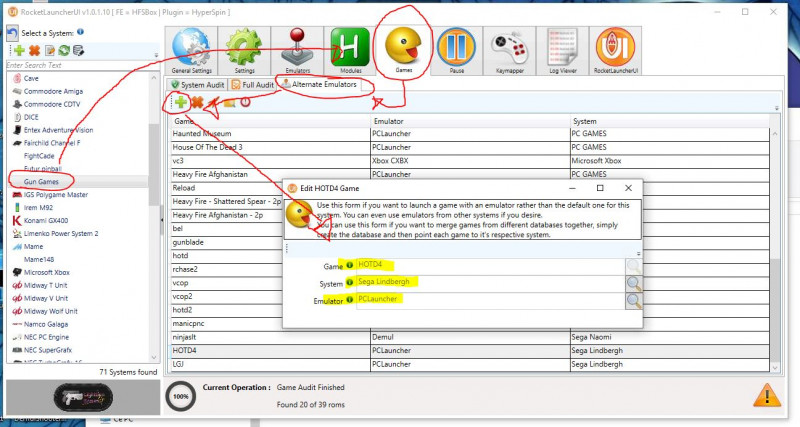Click the games table scroll down arrow
Viewport: 800px width, 427px height.
pos(775,368)
